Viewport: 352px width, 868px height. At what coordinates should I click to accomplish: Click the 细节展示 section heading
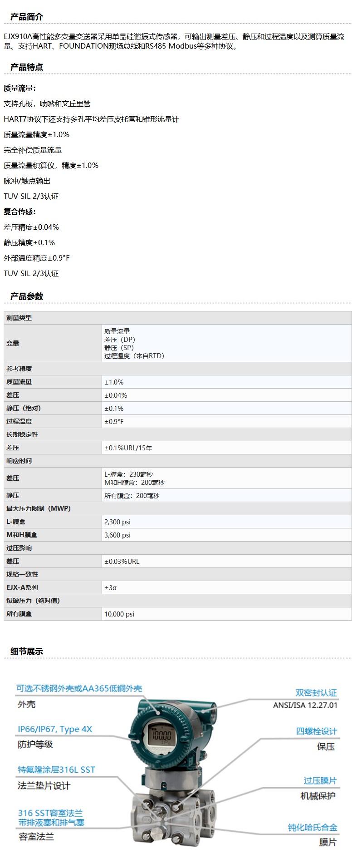point(27,651)
